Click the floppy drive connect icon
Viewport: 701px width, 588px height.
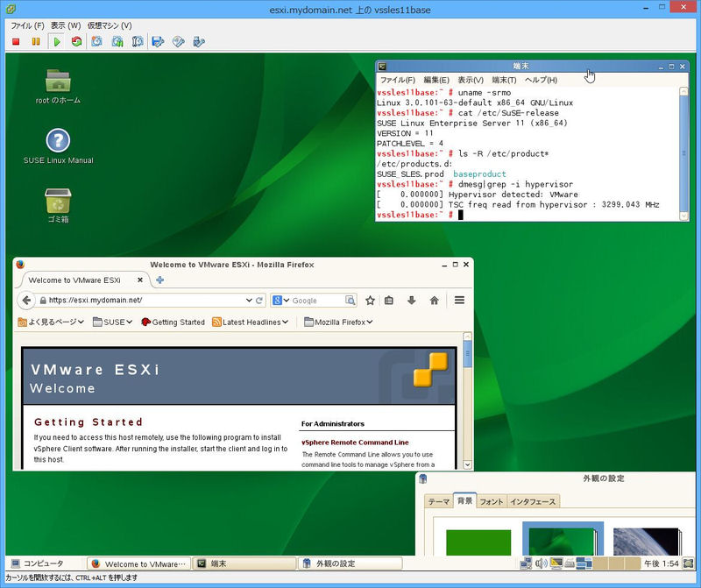(x=158, y=41)
